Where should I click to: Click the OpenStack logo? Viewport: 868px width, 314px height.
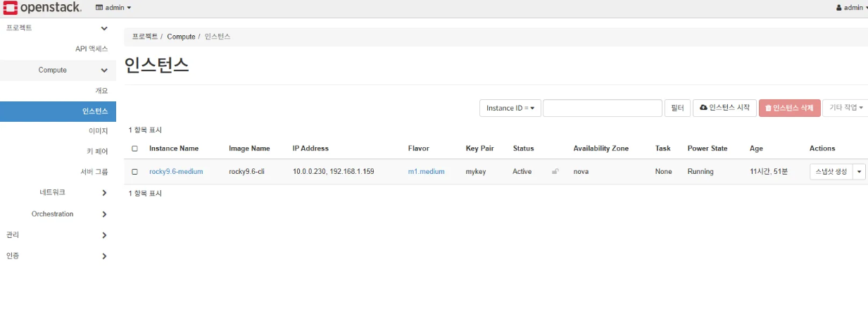tap(42, 8)
